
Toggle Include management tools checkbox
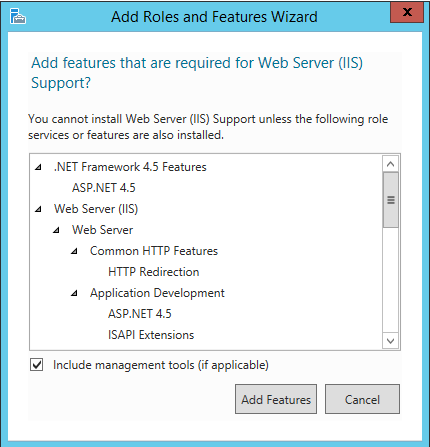(x=37, y=365)
